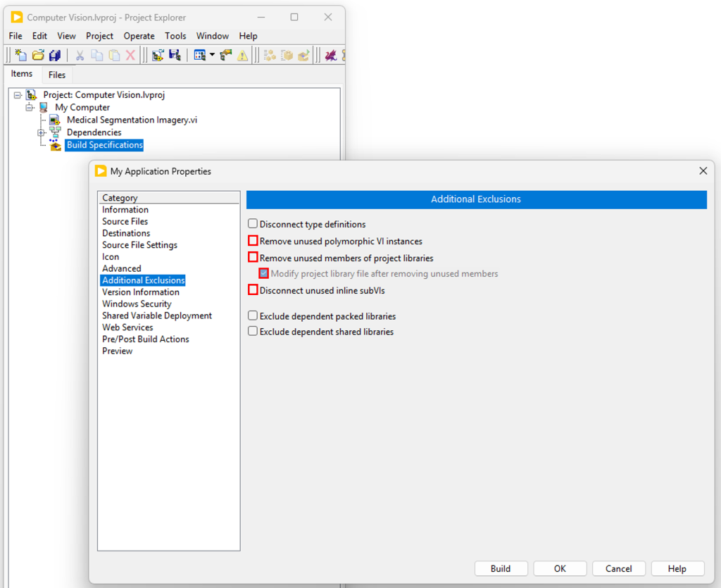Viewport: 721px width, 588px height.
Task: Open the File menu
Action: point(15,36)
